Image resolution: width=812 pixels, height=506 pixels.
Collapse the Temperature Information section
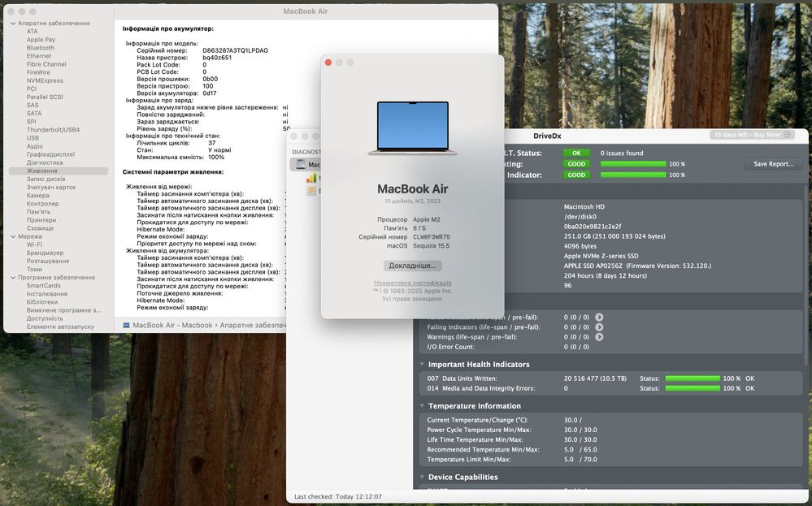click(x=422, y=405)
